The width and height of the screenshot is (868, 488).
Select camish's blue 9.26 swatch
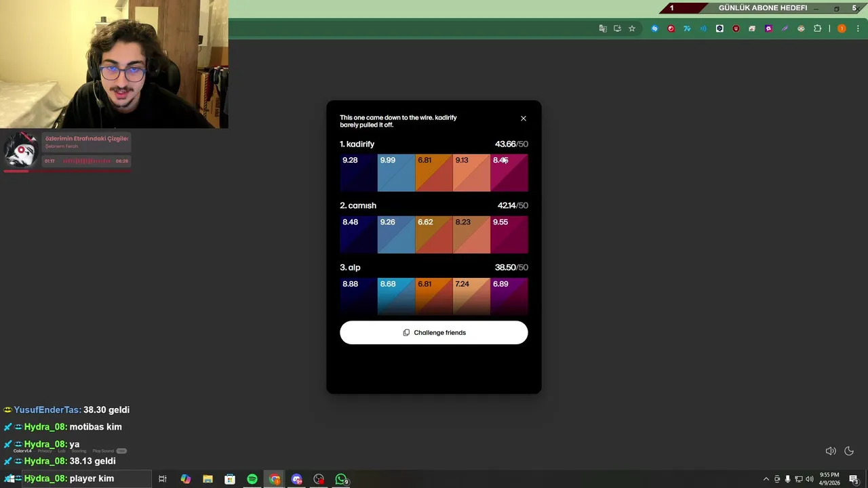(x=396, y=235)
